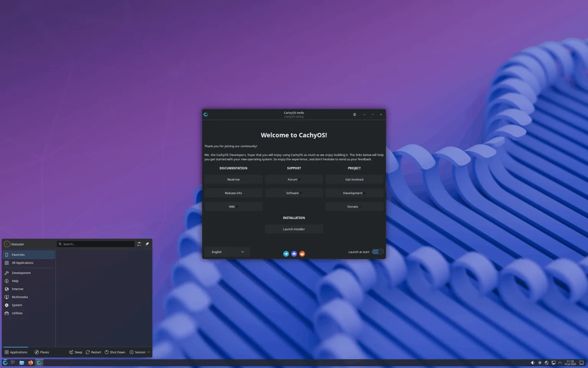Expand hidden icons in the system tray
588x368 pixels.
(x=560, y=362)
